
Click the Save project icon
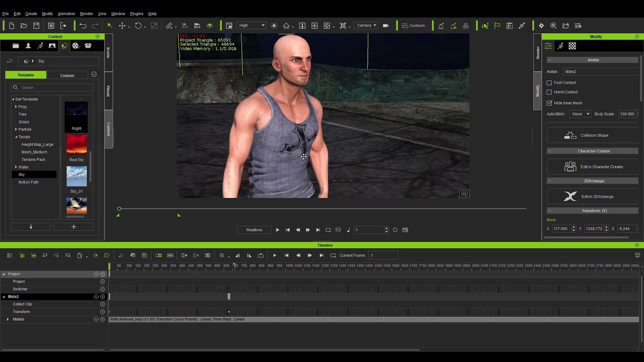(36, 26)
